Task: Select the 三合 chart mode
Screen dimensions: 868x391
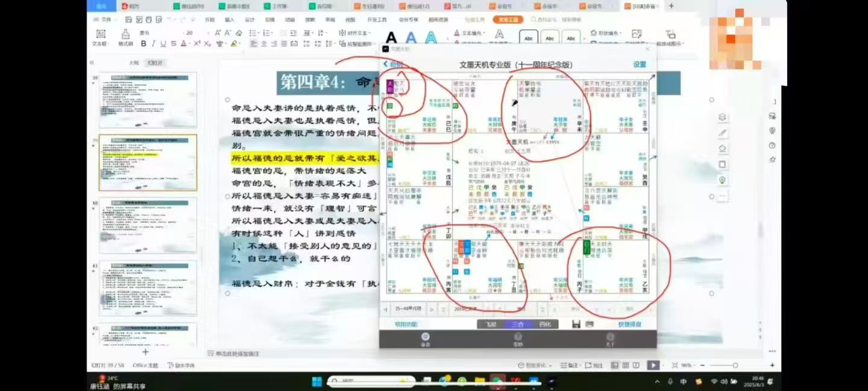Action: tap(517, 324)
